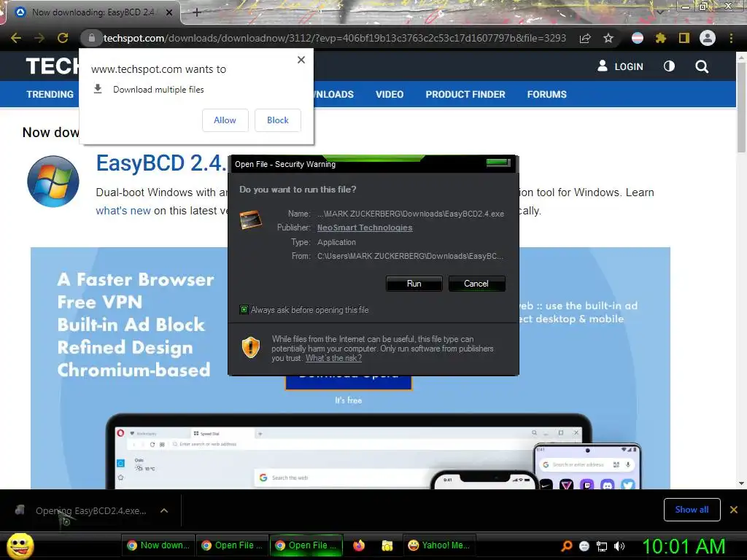747x560 pixels.
Task: Open the Extensions puzzle icon
Action: [x=660, y=38]
